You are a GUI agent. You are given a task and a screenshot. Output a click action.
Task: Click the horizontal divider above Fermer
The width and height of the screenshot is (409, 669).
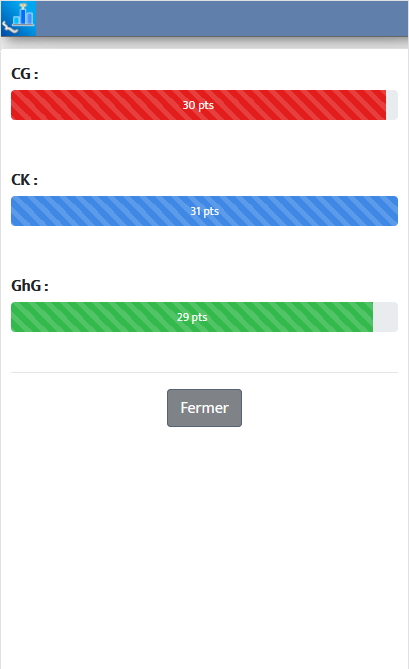point(204,372)
